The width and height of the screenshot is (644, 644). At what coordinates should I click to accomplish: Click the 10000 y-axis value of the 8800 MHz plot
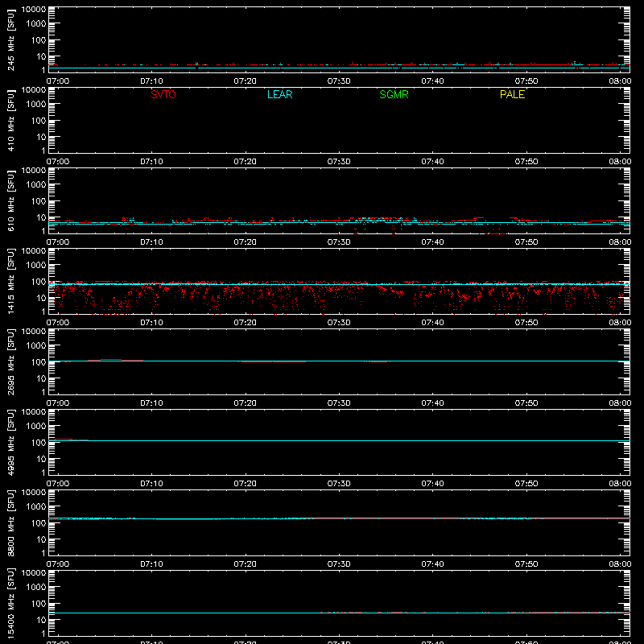[x=34, y=493]
